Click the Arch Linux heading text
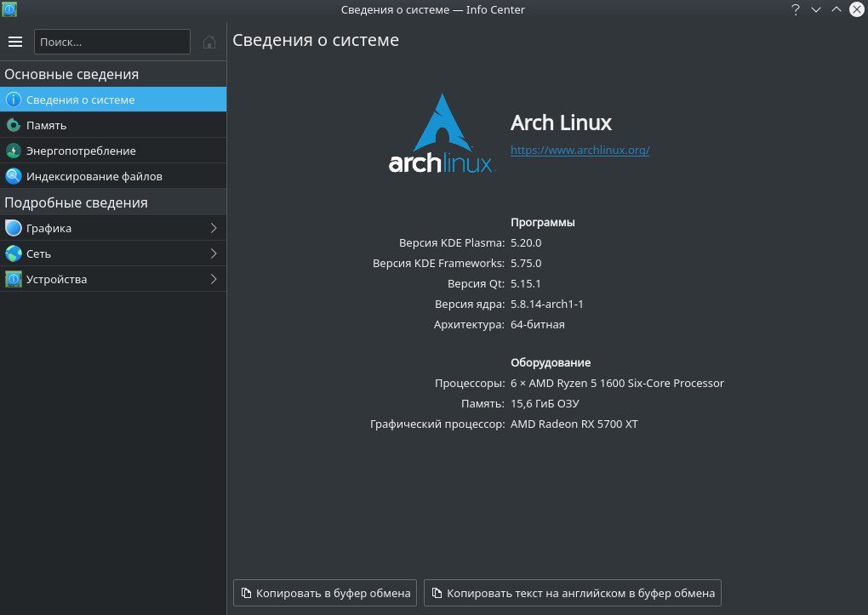868x615 pixels. point(561,122)
